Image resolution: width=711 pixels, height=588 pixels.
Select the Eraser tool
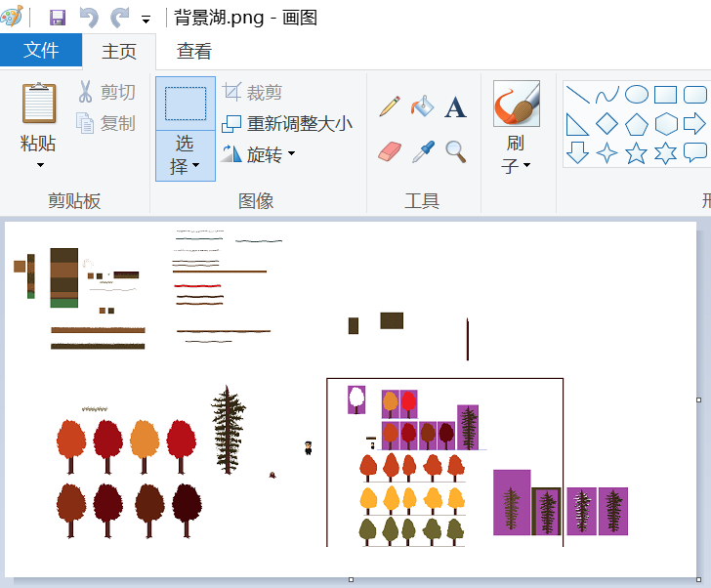pyautogui.click(x=390, y=151)
